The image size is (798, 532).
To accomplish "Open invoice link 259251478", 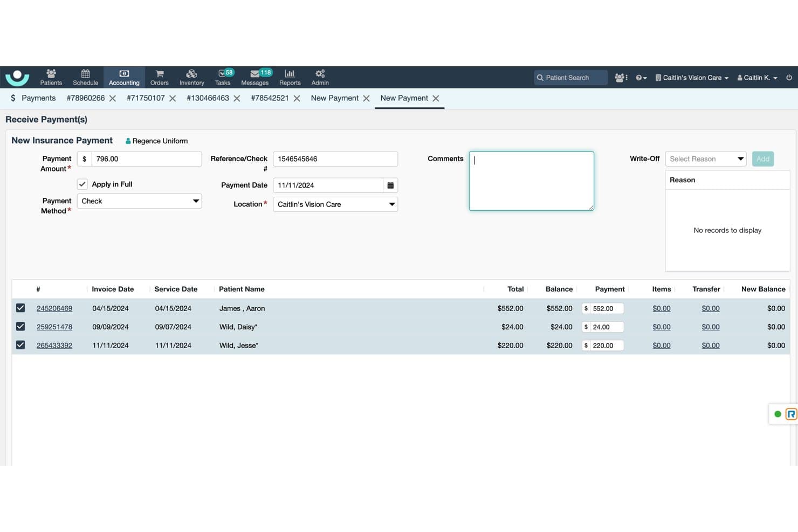I will tap(54, 327).
